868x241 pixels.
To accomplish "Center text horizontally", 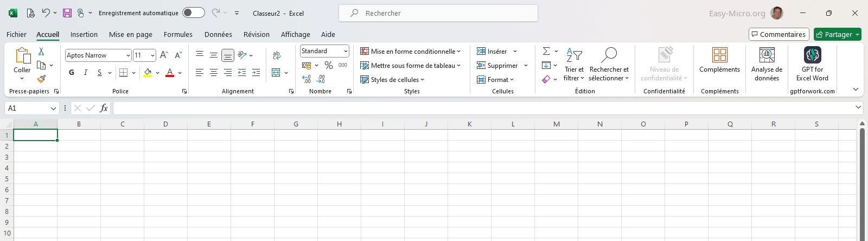I will (214, 73).
